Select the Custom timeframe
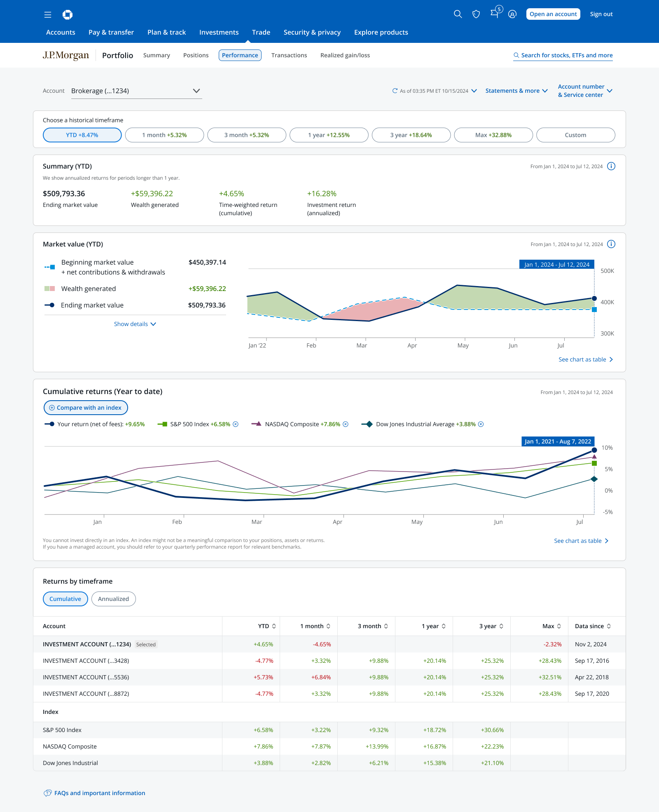Screen dimensions: 659x812 tap(576, 135)
